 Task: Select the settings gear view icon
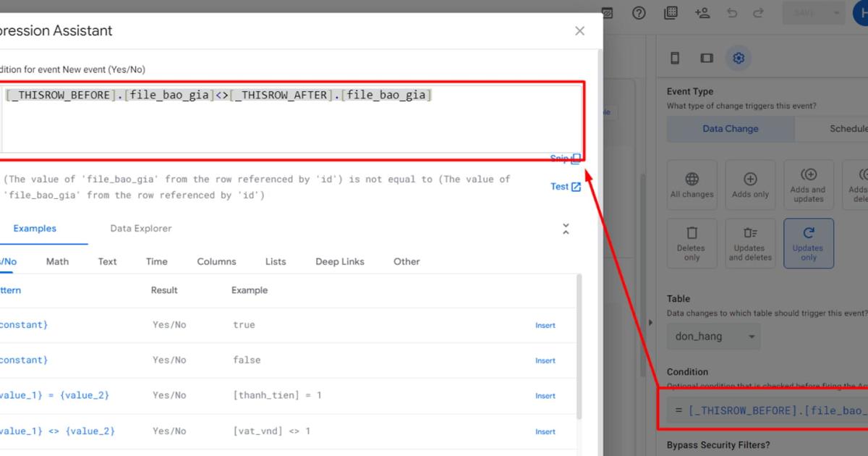739,58
